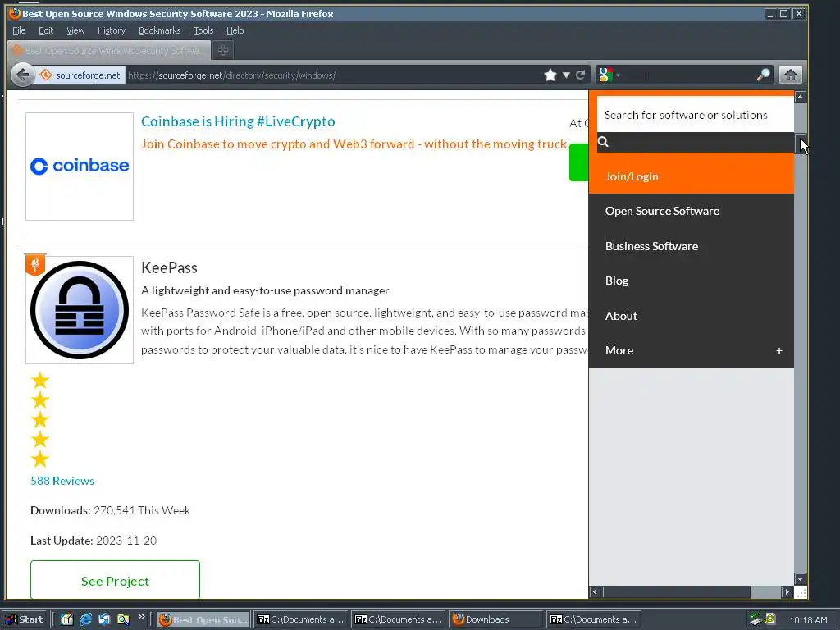
Task: Click the last KeePass rating star
Action: click(x=40, y=459)
